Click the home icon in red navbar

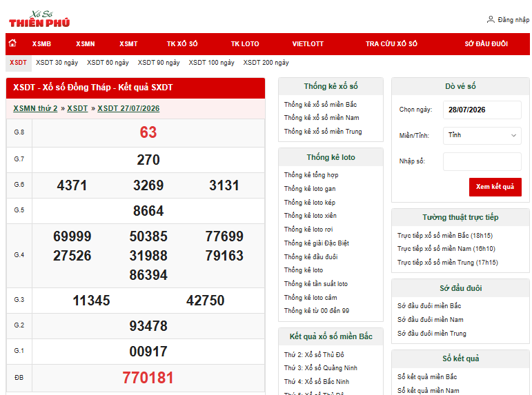tap(12, 43)
